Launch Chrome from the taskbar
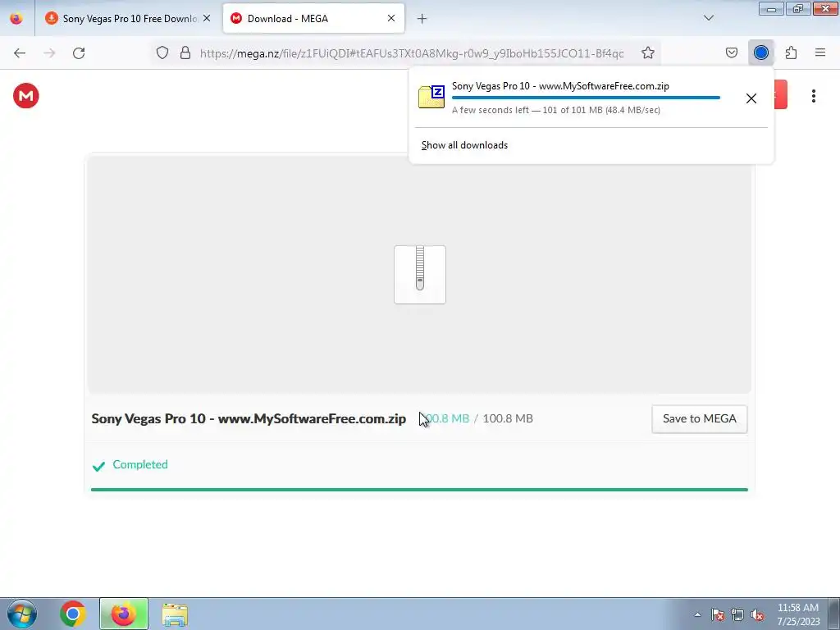This screenshot has height=630, width=840. 73,614
